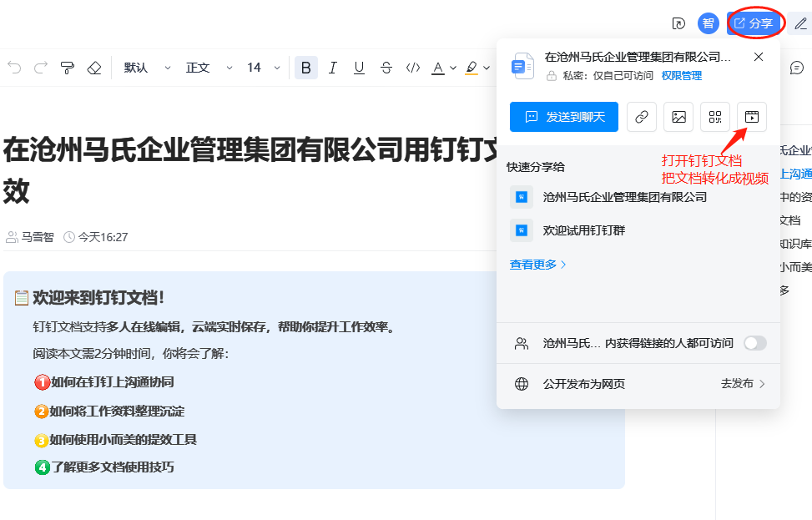This screenshot has height=520, width=812.
Task: Apply the font color button
Action: point(438,68)
